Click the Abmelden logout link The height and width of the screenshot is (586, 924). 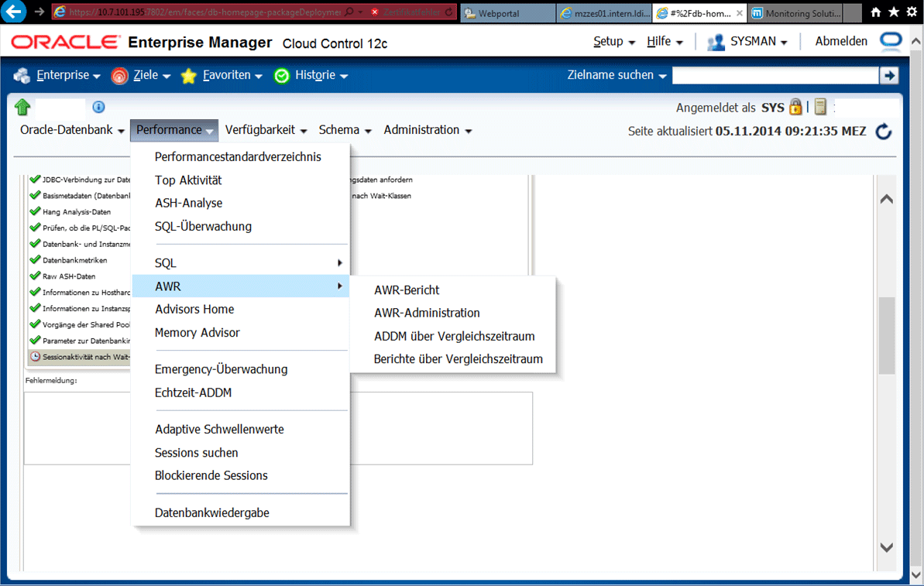pyautogui.click(x=841, y=42)
